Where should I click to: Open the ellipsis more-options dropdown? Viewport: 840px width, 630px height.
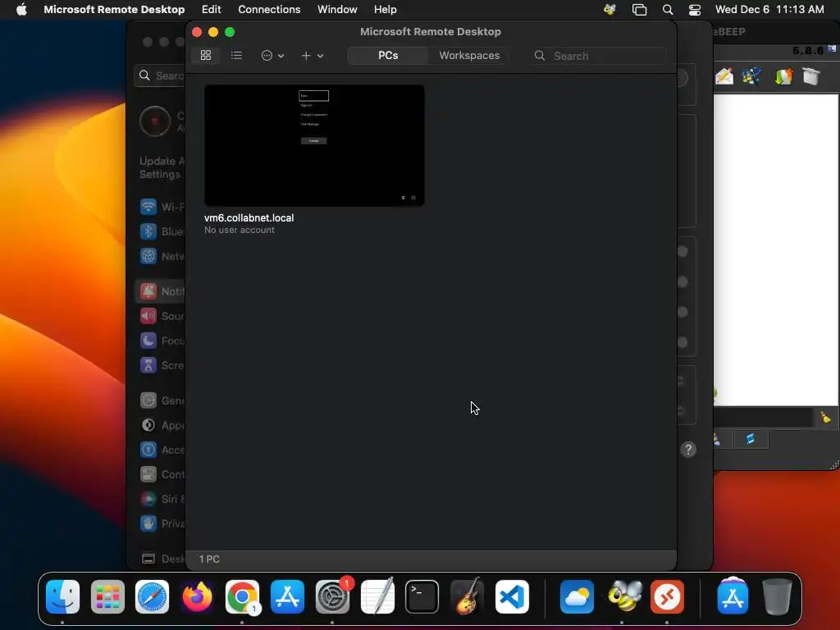pos(272,55)
